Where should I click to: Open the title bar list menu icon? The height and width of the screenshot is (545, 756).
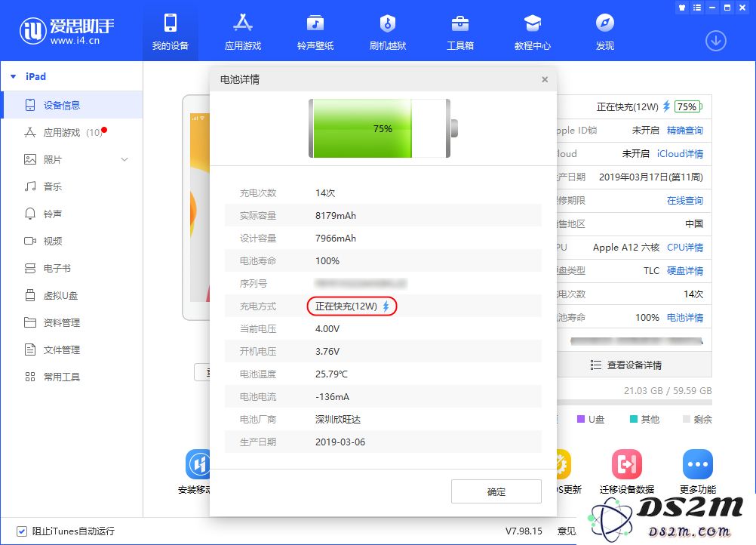click(697, 8)
